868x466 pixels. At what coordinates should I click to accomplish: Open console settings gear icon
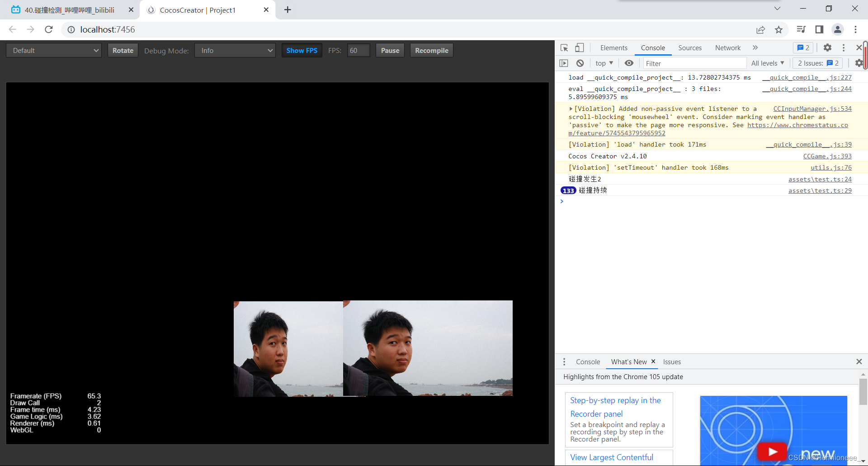[x=859, y=63]
